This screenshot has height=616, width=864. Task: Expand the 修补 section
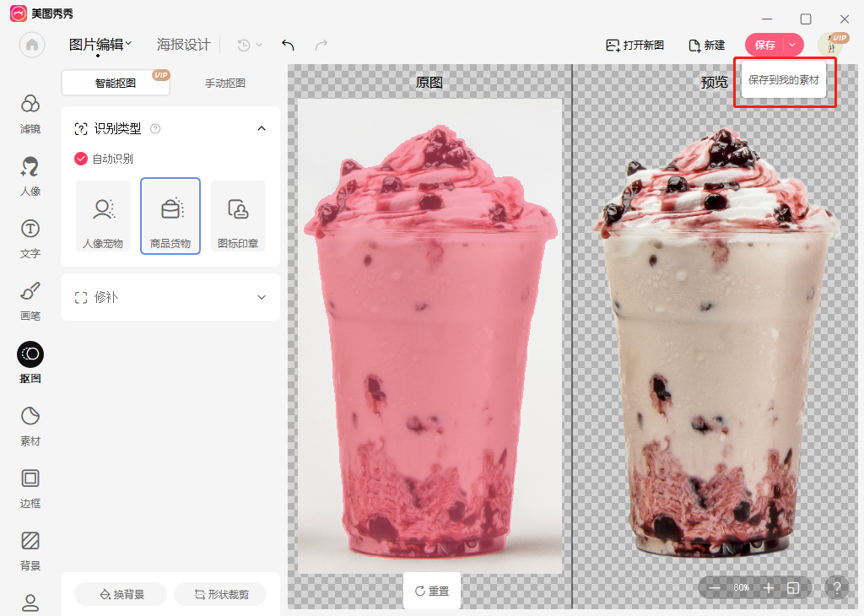262,297
